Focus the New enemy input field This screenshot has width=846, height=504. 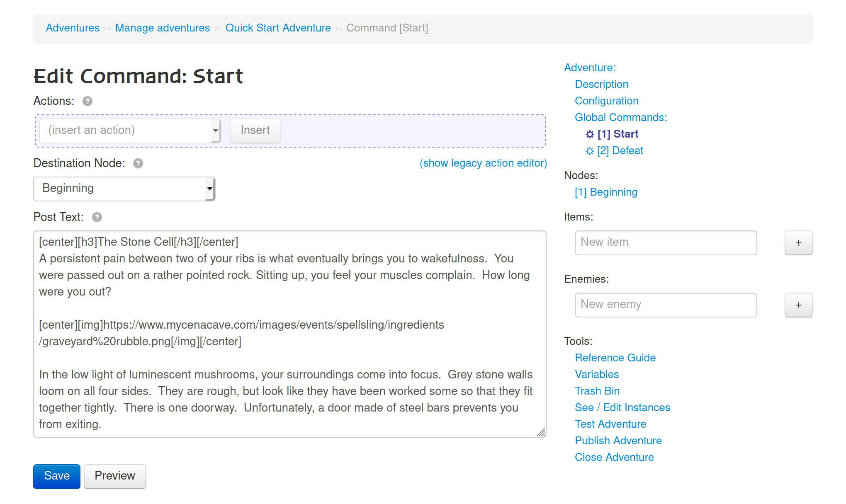click(666, 305)
